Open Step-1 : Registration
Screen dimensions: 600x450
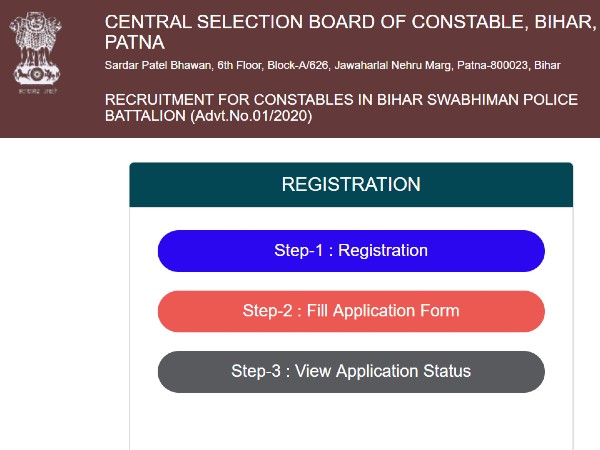[351, 251]
